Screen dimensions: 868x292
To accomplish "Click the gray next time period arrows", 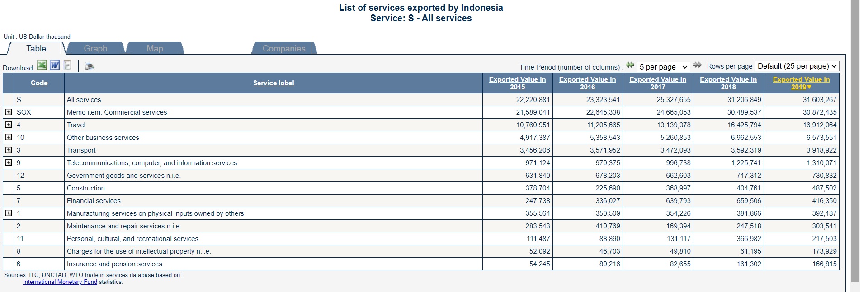I will pos(697,65).
